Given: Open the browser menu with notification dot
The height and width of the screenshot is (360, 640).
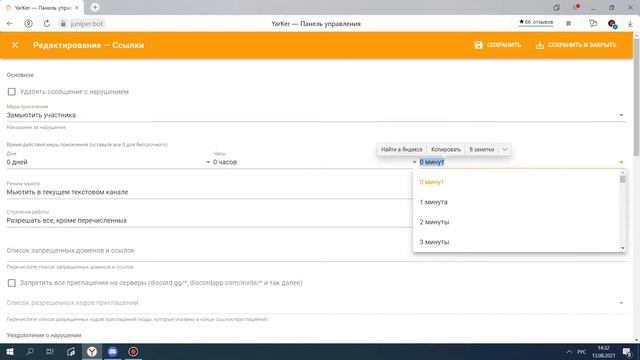Looking at the screenshot, I should tap(576, 7).
